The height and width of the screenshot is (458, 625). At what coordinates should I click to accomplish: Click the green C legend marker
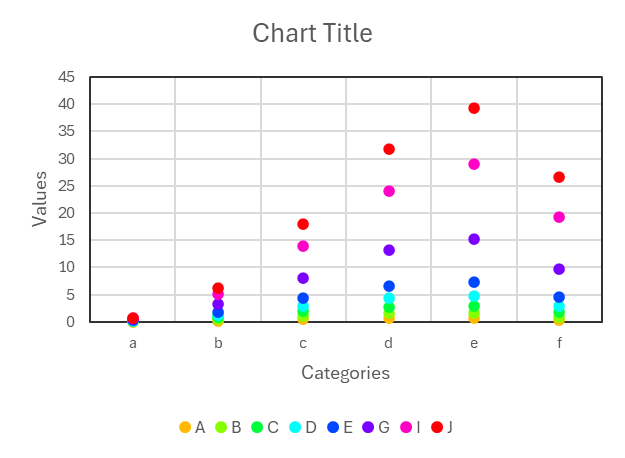point(257,427)
